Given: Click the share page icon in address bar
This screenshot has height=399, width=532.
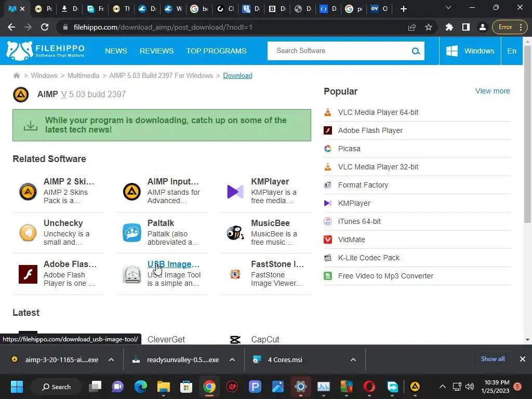Looking at the screenshot, I should click(x=412, y=27).
